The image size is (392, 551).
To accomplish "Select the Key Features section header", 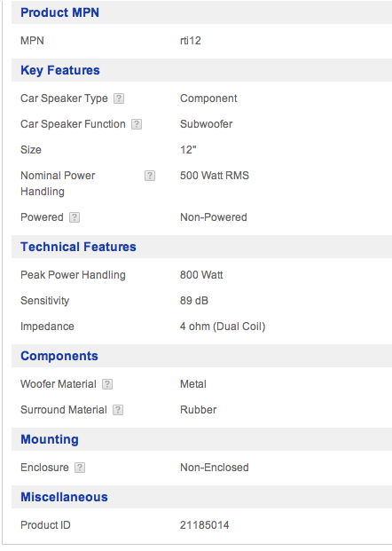I will pos(60,70).
